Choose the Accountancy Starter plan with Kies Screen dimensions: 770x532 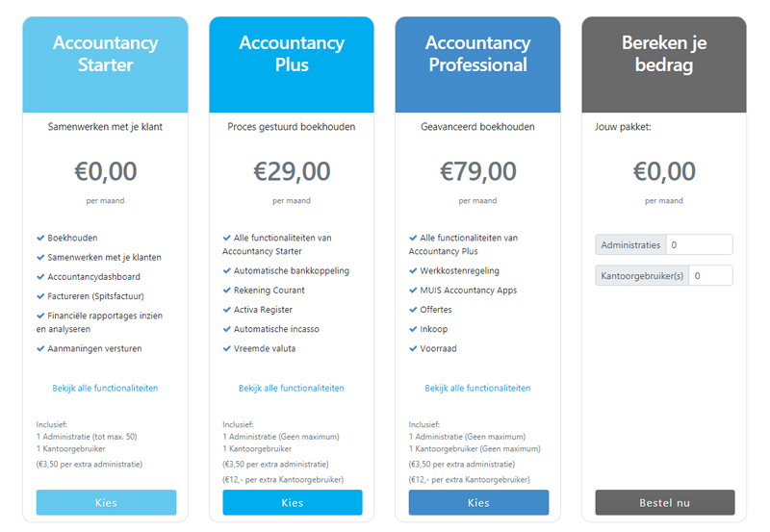[106, 502]
